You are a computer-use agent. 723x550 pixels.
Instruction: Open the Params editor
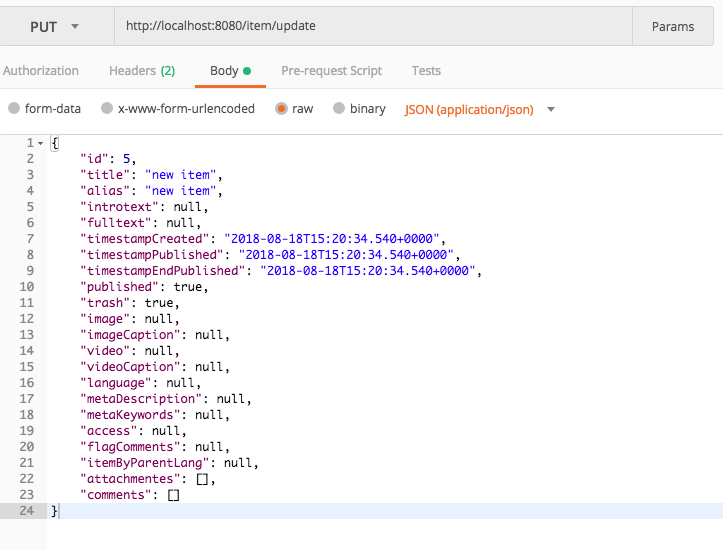673,27
